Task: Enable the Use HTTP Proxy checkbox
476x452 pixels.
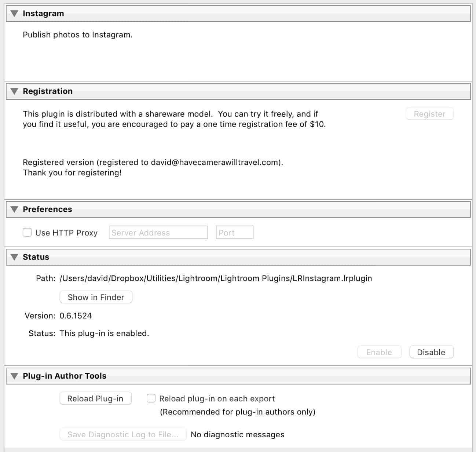Action: pos(27,232)
